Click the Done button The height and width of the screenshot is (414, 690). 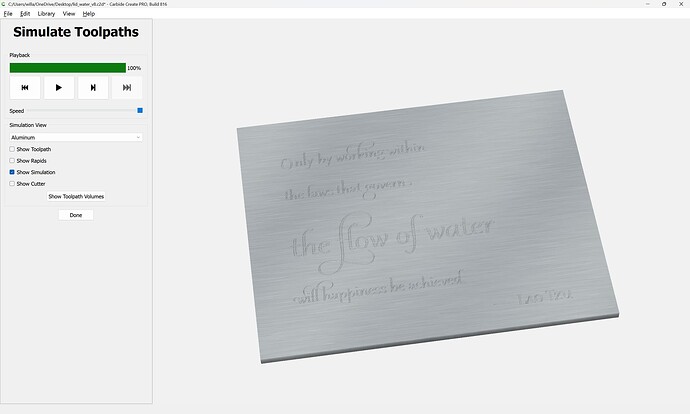pyautogui.click(x=76, y=215)
